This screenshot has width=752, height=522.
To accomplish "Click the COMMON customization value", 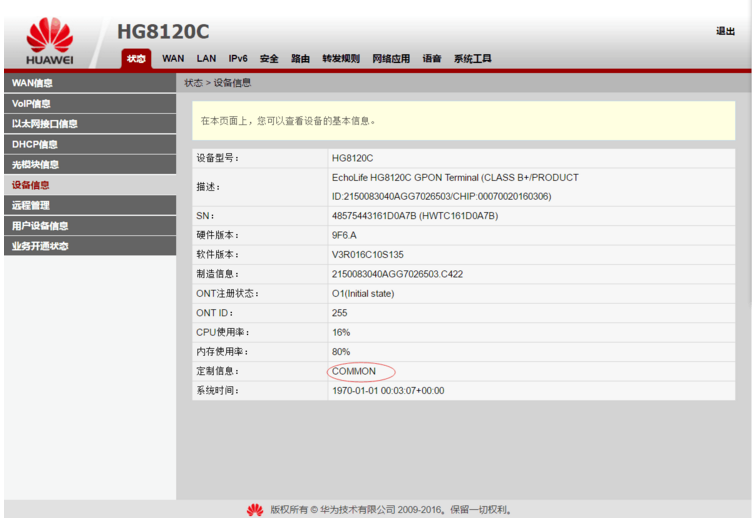I will 354,371.
